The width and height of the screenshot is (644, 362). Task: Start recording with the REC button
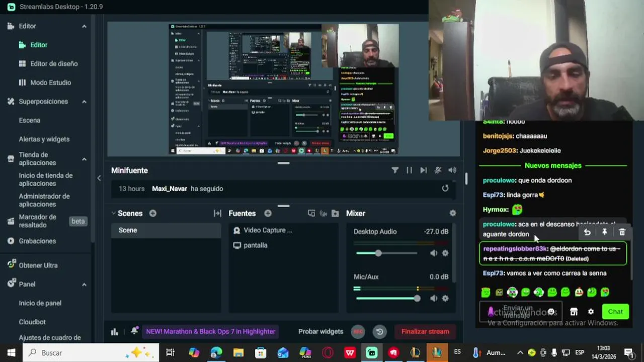358,331
